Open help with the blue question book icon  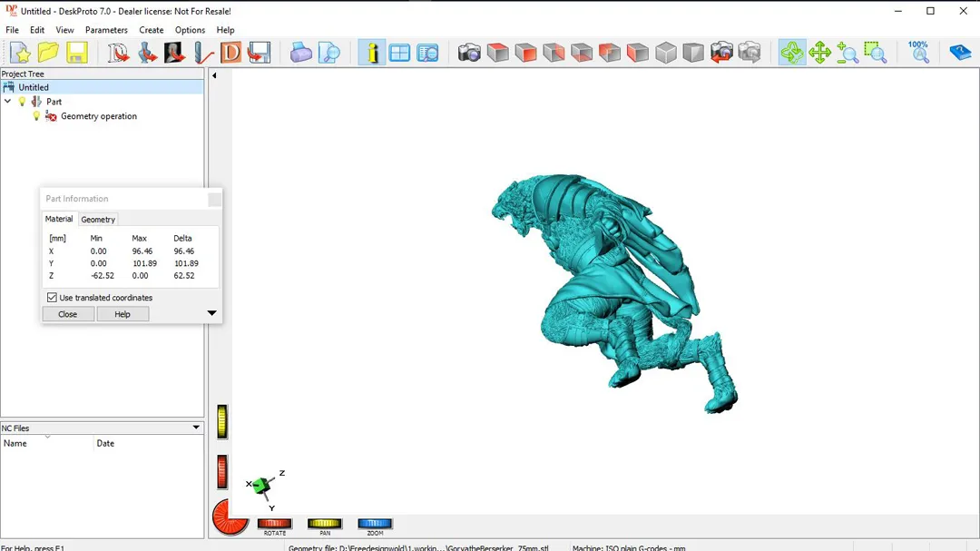point(959,53)
